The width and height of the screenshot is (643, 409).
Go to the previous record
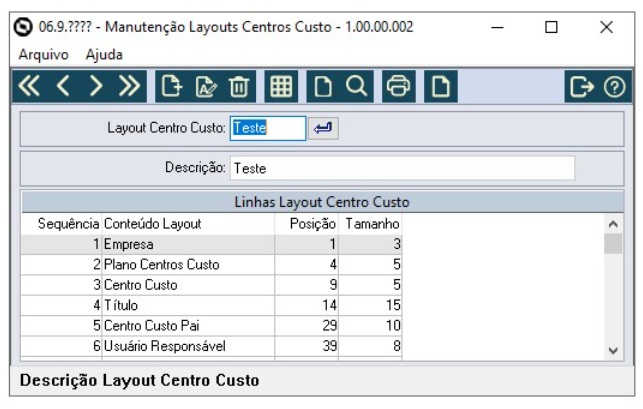coord(63,86)
